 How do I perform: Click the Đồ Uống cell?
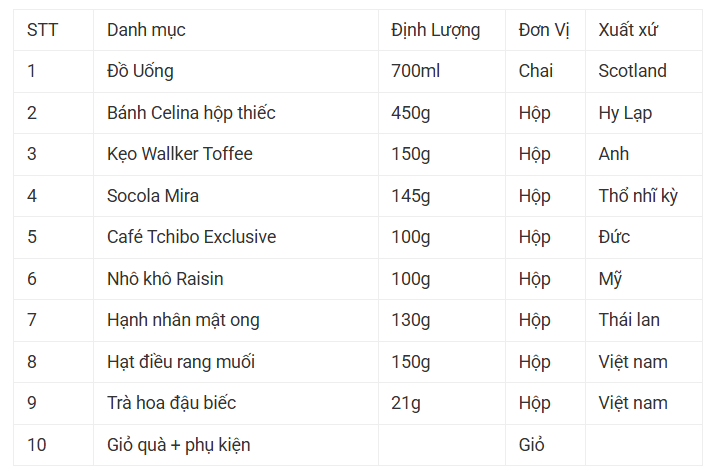pyautogui.click(x=140, y=71)
